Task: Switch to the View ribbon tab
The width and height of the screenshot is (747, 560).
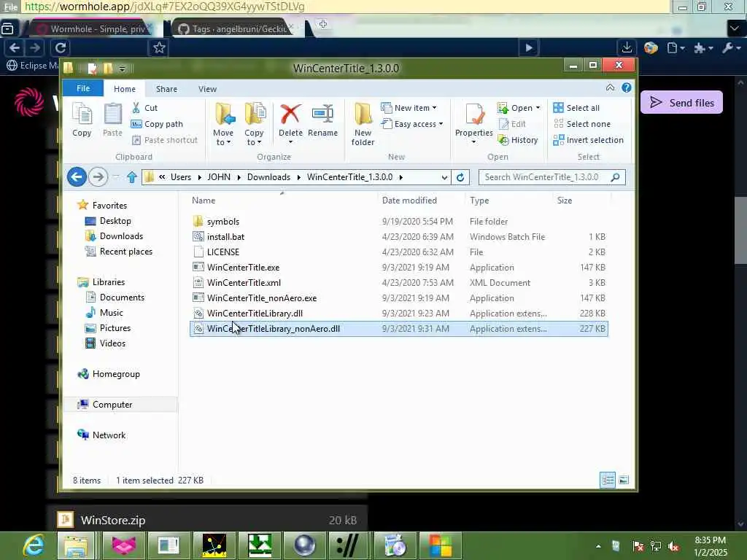Action: [207, 88]
